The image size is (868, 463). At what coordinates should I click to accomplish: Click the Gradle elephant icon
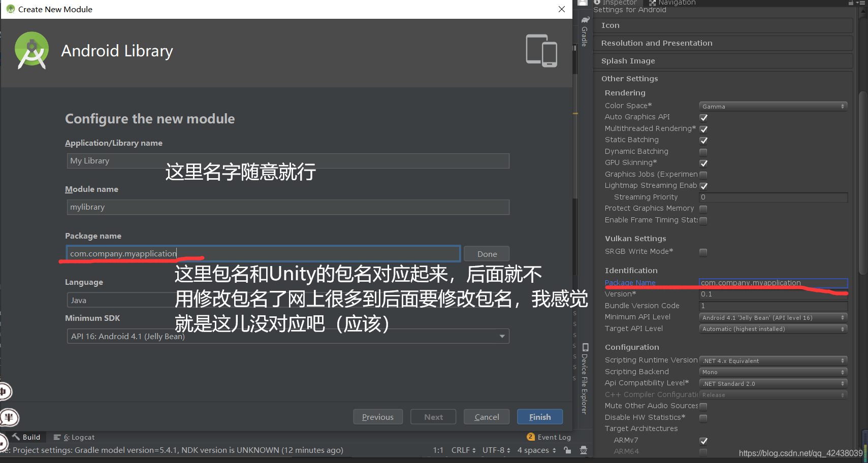(585, 20)
